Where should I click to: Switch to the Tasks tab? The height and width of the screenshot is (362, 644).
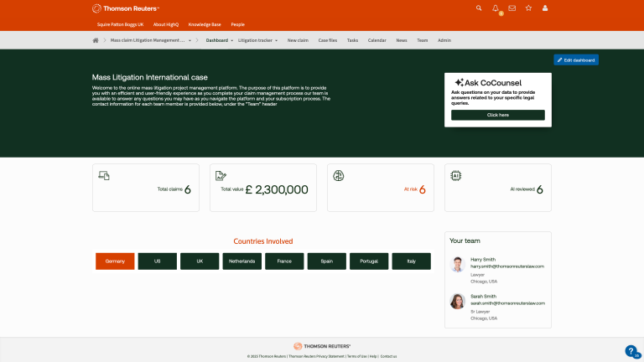352,40
